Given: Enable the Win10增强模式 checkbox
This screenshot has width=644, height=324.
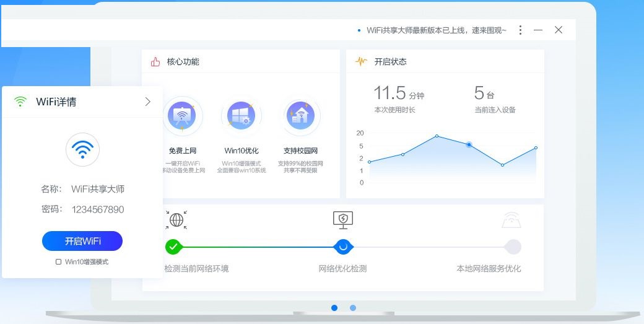Looking at the screenshot, I should tap(58, 261).
